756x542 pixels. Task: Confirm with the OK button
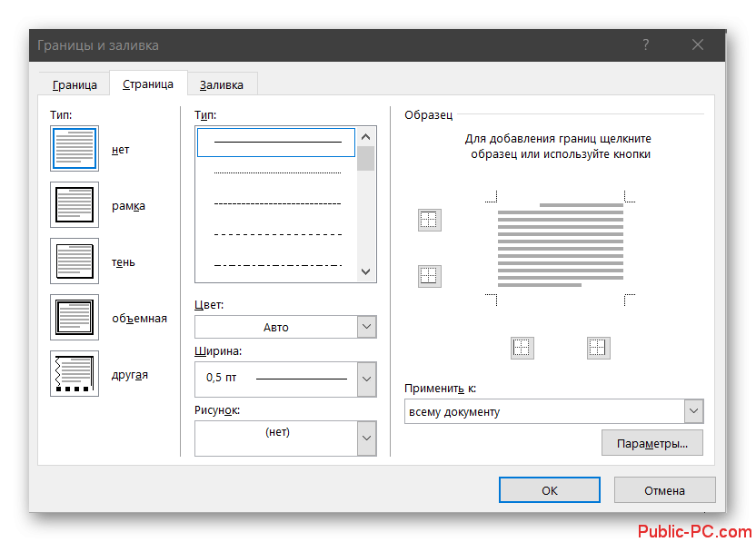549,490
